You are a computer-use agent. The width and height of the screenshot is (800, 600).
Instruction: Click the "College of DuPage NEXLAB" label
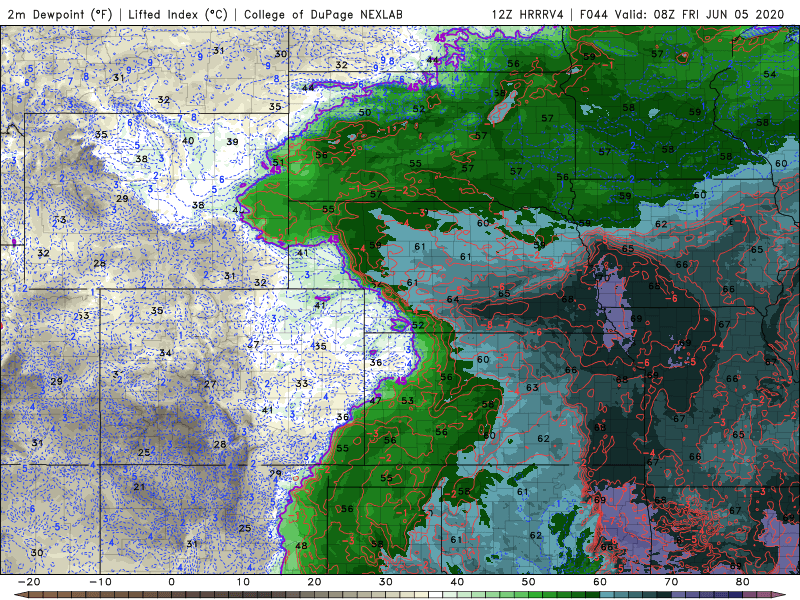(323, 15)
